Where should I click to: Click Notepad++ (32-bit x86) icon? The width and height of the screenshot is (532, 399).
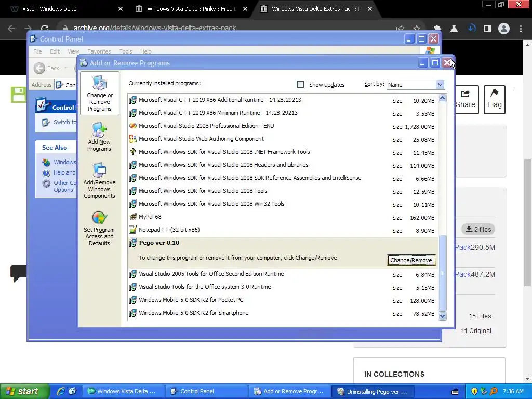[x=133, y=230]
